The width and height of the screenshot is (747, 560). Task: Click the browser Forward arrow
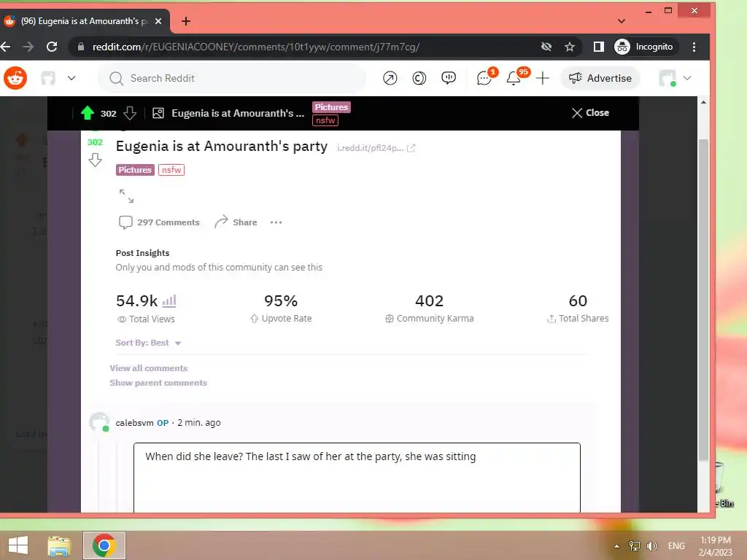[28, 47]
